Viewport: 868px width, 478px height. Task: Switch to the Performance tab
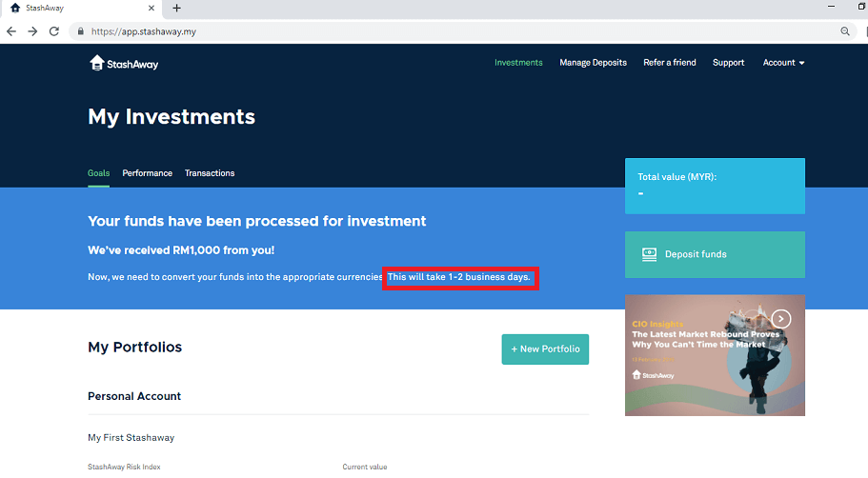[148, 173]
